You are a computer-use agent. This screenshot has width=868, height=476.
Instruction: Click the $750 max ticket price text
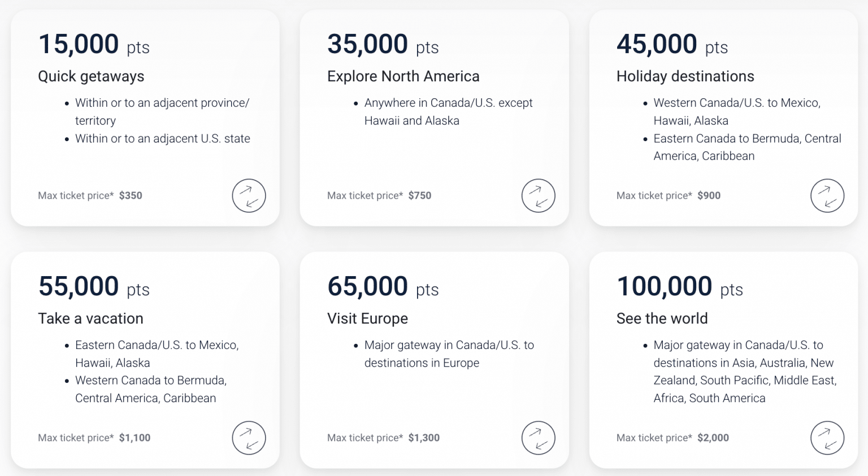420,195
